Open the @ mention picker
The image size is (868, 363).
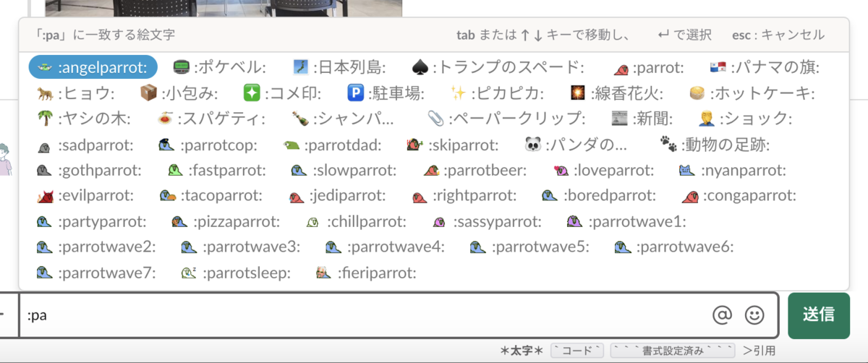coord(722,315)
